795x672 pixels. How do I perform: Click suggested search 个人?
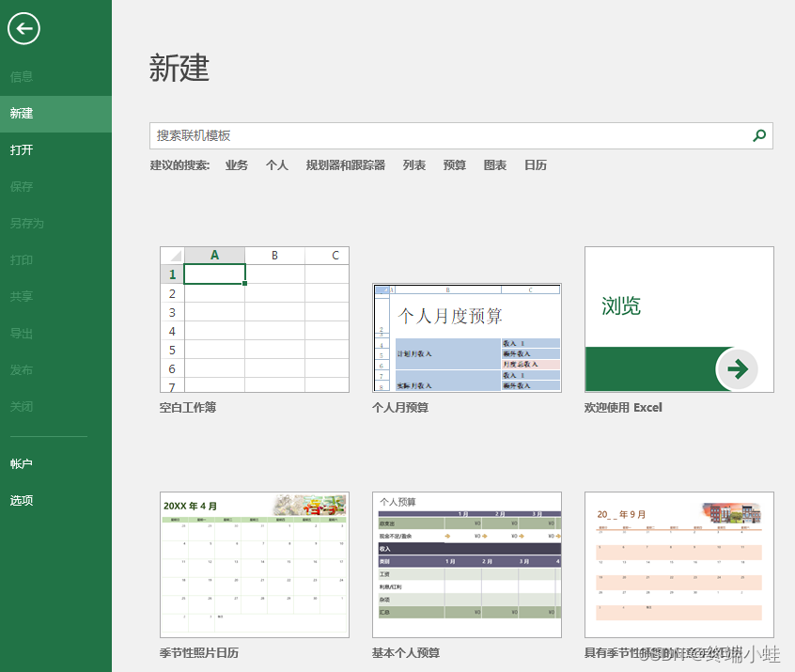(277, 165)
